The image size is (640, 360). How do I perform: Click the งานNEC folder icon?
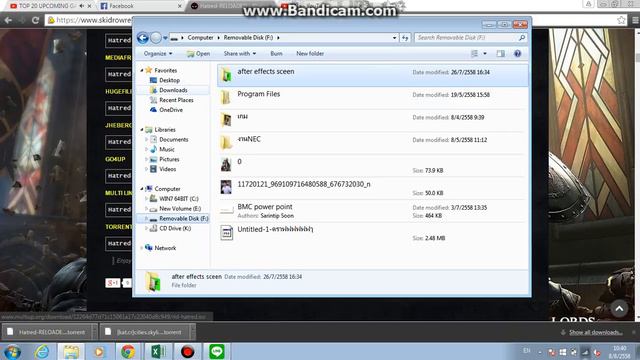tap(226, 142)
